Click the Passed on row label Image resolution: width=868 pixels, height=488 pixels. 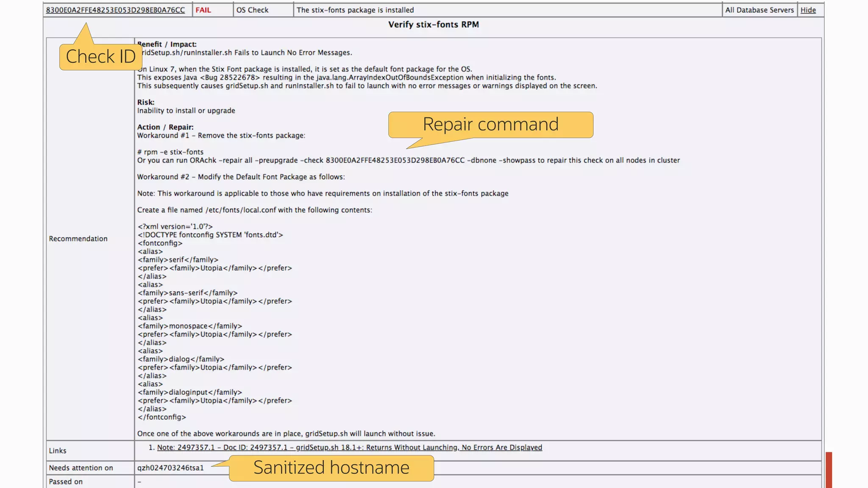pyautogui.click(x=65, y=482)
